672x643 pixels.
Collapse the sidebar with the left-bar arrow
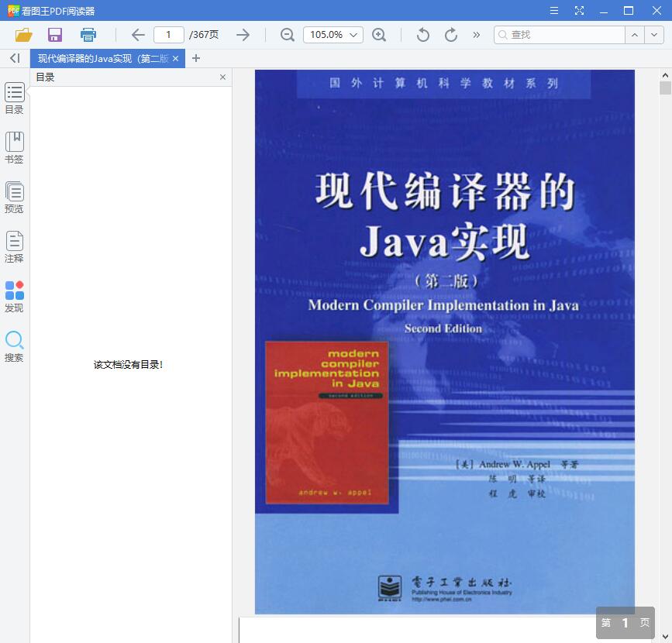pyautogui.click(x=15, y=58)
